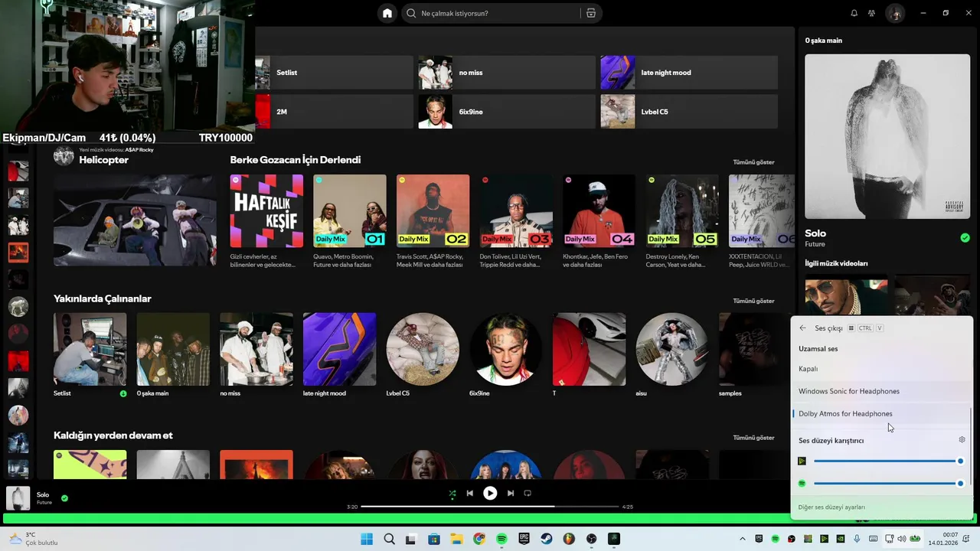Viewport: 980px width, 551px height.
Task: Expand hidden system tray icons chevron
Action: (742, 539)
